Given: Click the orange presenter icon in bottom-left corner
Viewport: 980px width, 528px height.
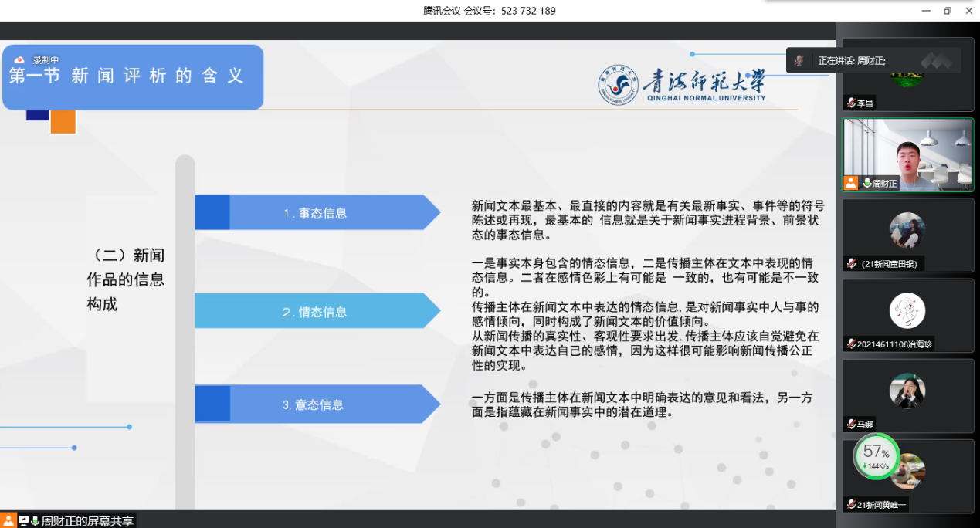Looking at the screenshot, I should 8,521.
